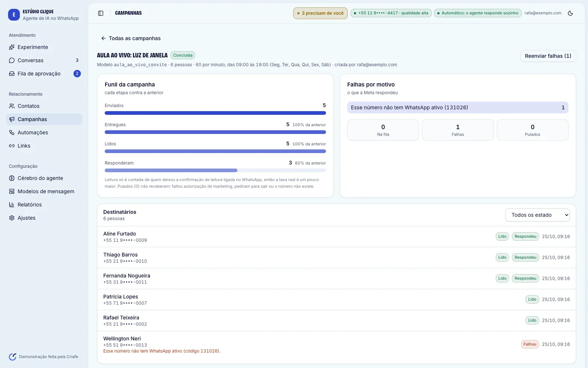Viewport: 588px width, 368px height.
Task: Click Patrícia Lopes Lido tag
Action: [532, 300]
